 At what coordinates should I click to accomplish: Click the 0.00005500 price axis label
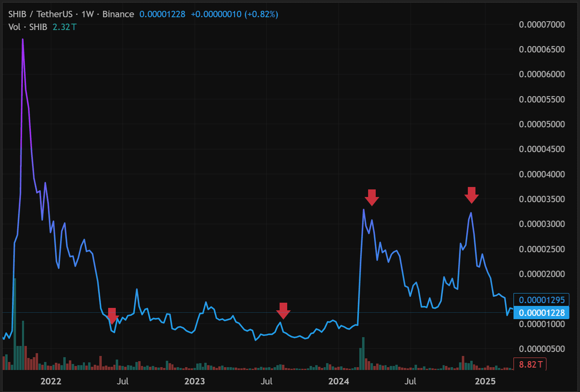point(542,99)
